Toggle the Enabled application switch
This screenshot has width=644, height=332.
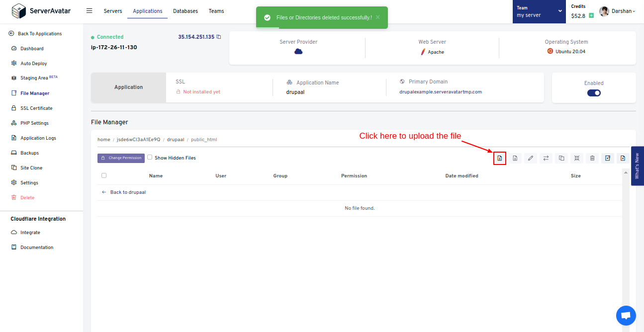point(594,92)
